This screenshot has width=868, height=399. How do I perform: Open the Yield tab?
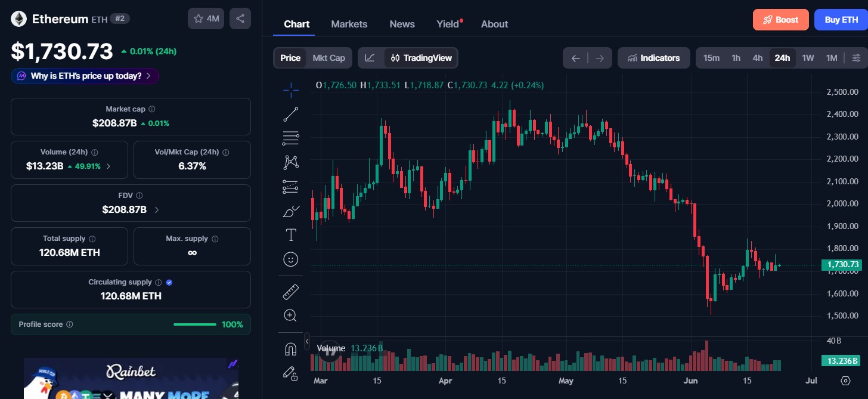pyautogui.click(x=448, y=24)
